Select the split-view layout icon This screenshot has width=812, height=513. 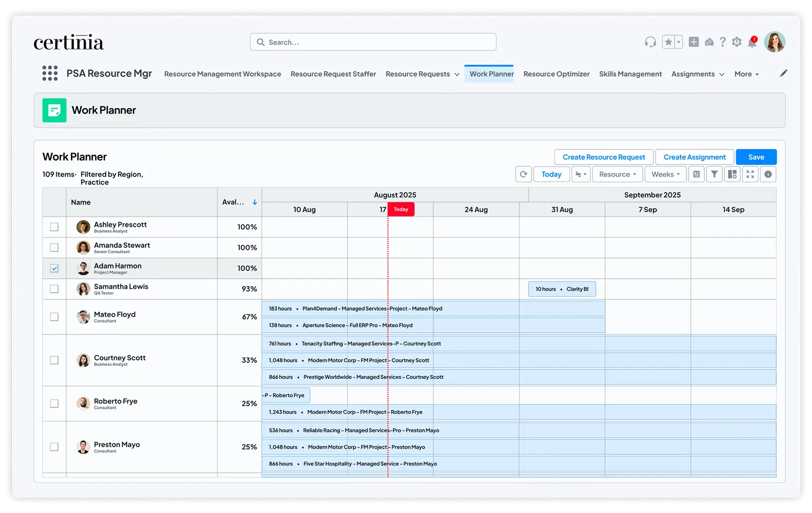tap(732, 174)
